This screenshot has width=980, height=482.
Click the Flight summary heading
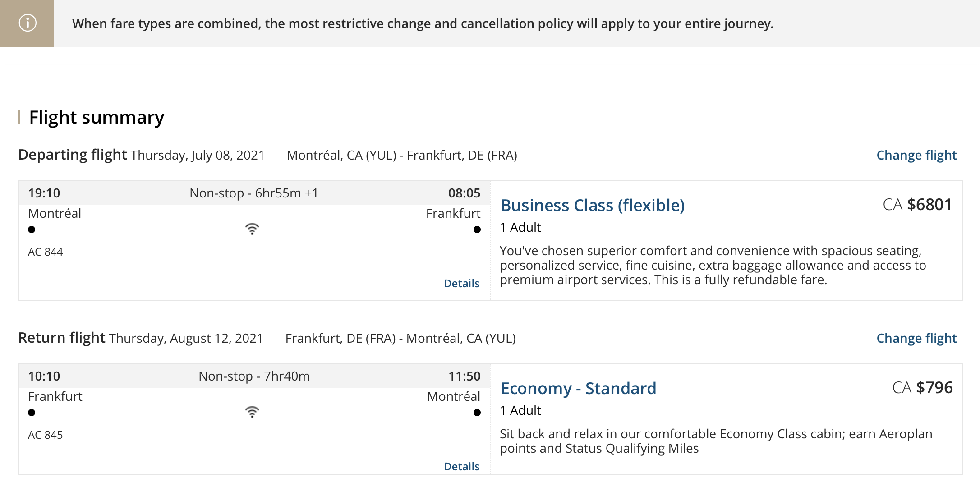pos(97,117)
